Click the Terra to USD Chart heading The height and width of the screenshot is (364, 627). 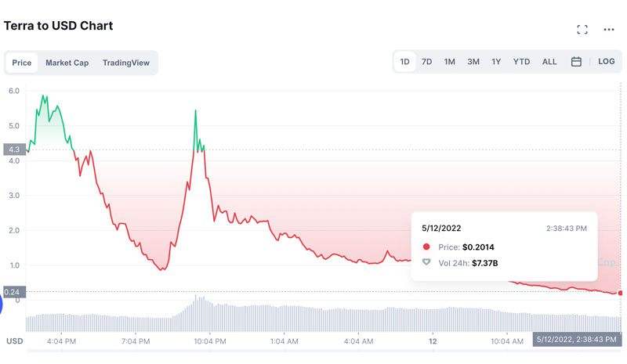(x=58, y=26)
